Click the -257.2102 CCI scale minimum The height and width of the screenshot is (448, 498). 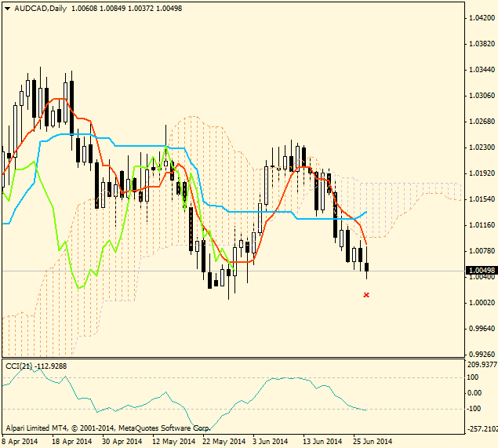(482, 429)
